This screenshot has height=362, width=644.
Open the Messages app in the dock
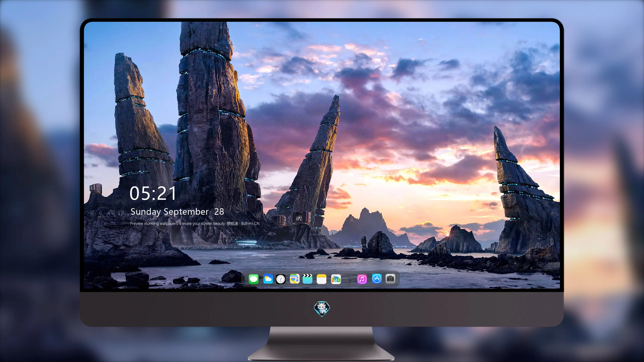(254, 279)
